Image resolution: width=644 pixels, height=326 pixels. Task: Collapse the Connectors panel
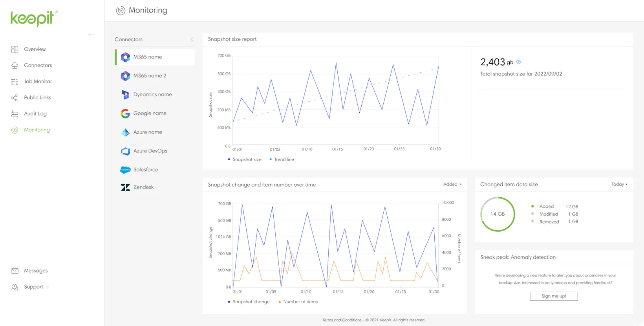pos(192,40)
